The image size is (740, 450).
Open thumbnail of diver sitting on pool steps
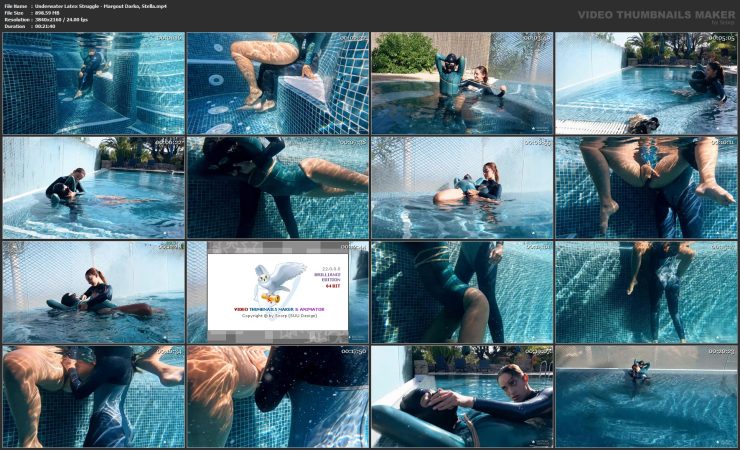point(93,83)
